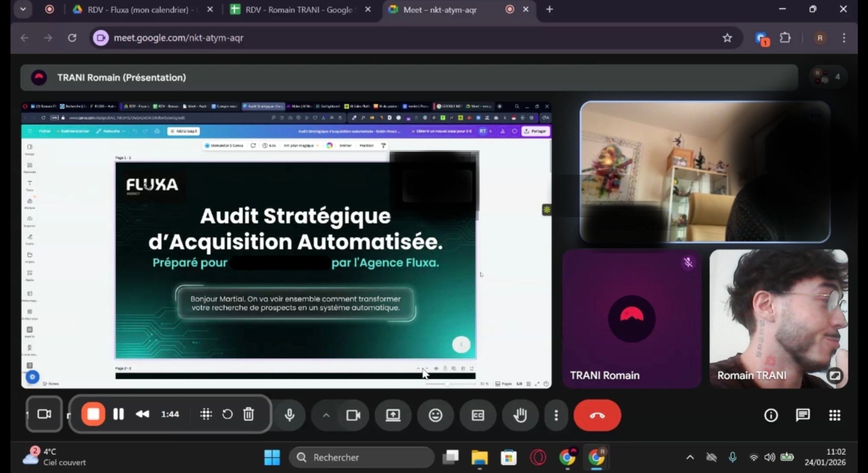Screen dimensions: 868x473
Task: Open meeting details info icon
Action: (771, 415)
